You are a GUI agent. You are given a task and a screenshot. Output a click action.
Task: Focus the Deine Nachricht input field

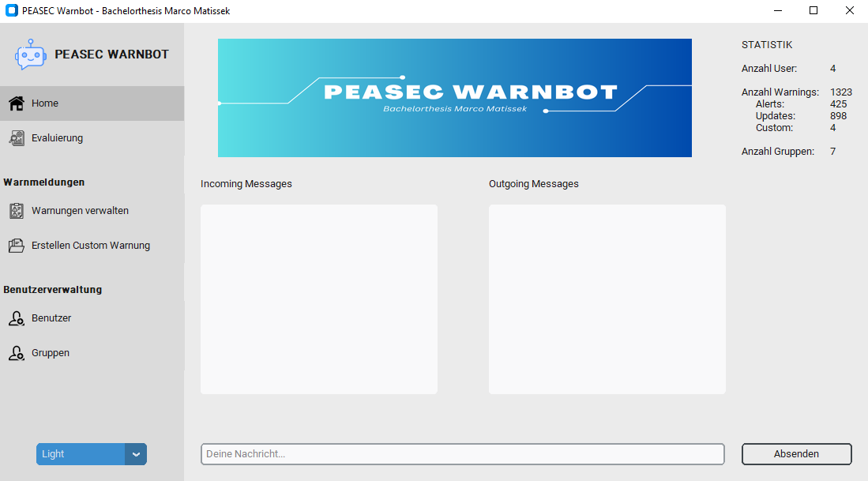pyautogui.click(x=463, y=454)
